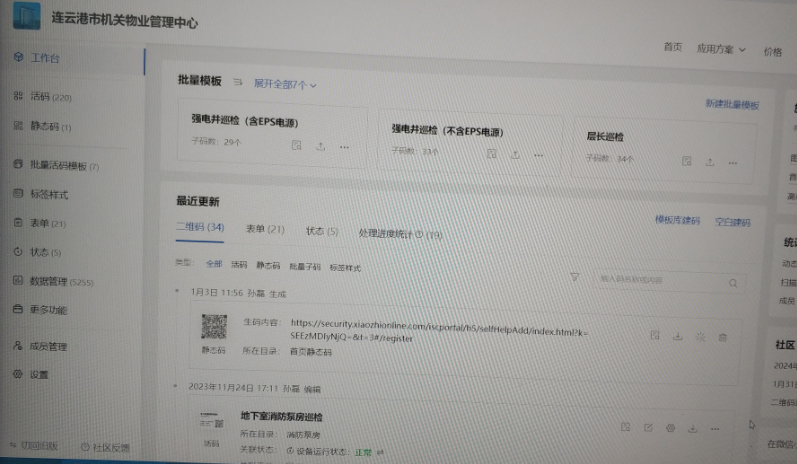Click edit icon on 地下室消防泵房巡检 row
The height and width of the screenshot is (464, 797).
pyautogui.click(x=648, y=428)
